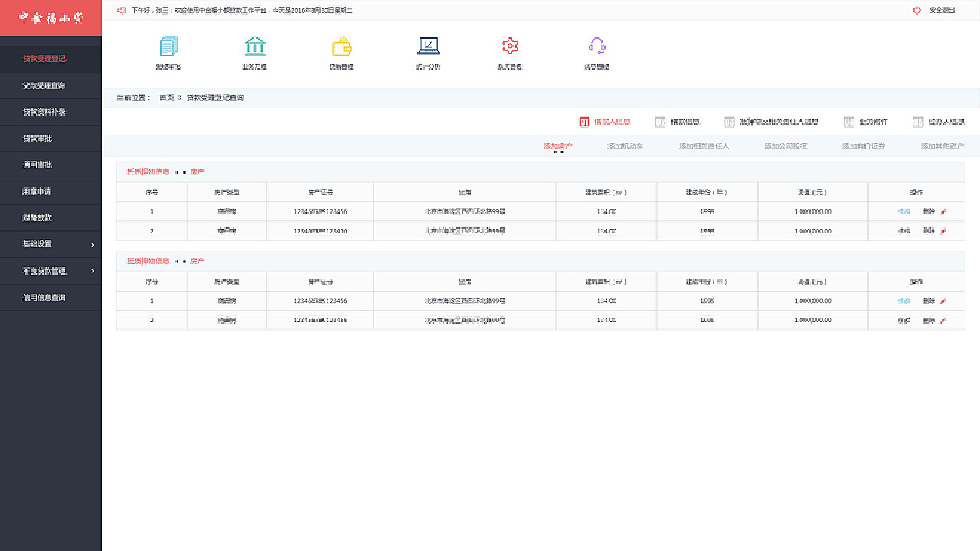
Task: Click the upper table 房产证号 column header
Action: pos(320,192)
